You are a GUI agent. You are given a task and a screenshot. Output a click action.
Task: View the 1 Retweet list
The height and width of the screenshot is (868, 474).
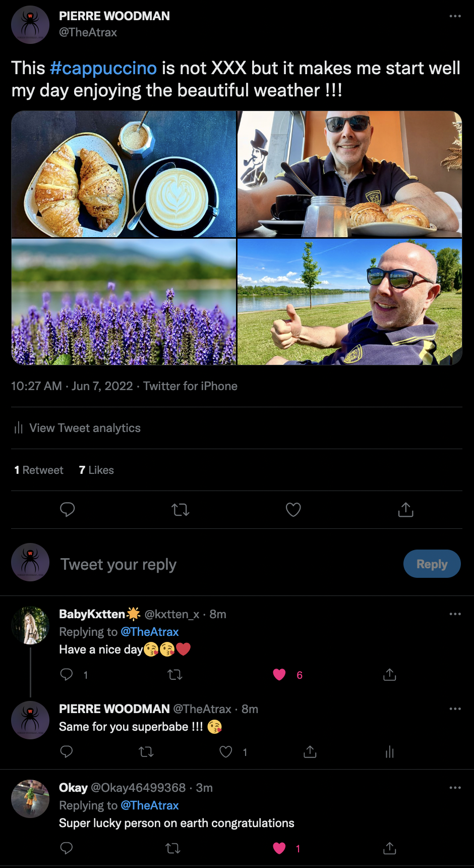[x=39, y=470]
